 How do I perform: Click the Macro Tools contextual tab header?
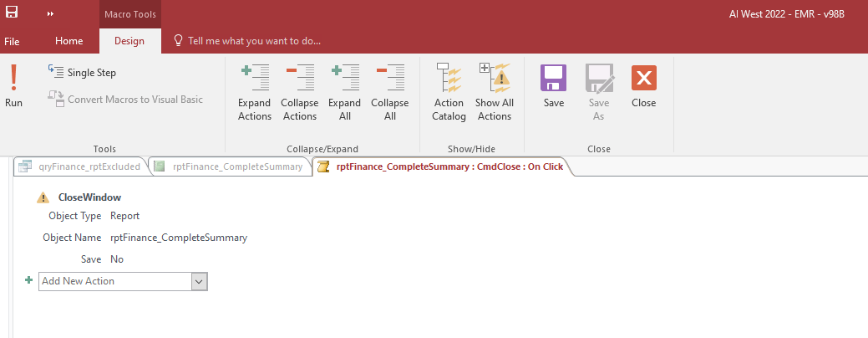[x=130, y=14]
